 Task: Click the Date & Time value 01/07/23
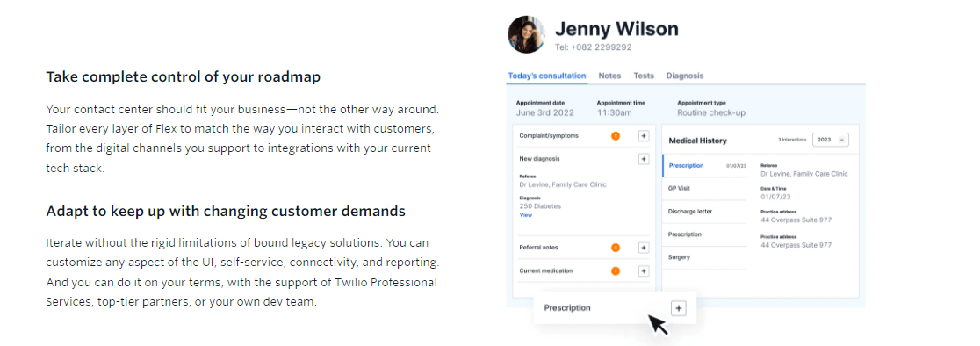pos(775,196)
